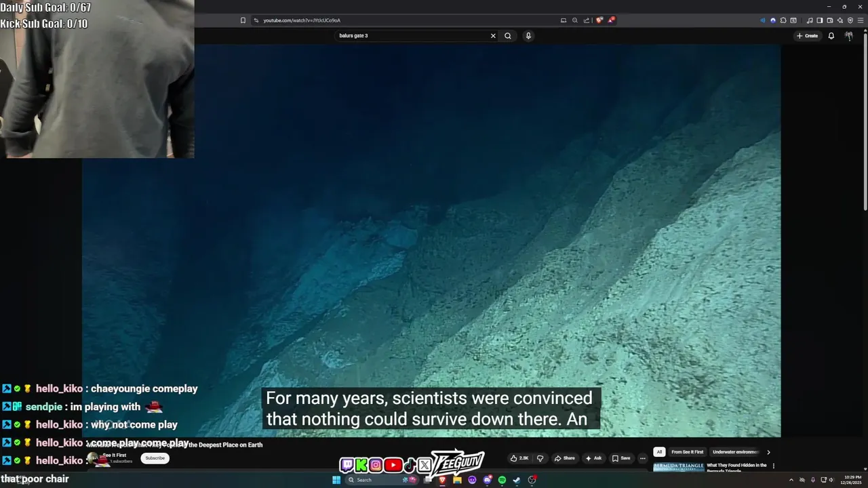This screenshot has width=868, height=488.
Task: Click the YouTube video player frame
Action: [x=431, y=241]
